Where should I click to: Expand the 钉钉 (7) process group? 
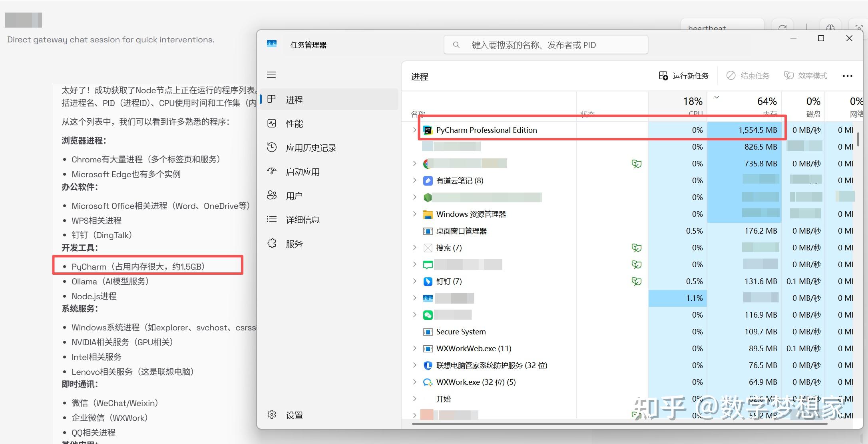click(414, 281)
